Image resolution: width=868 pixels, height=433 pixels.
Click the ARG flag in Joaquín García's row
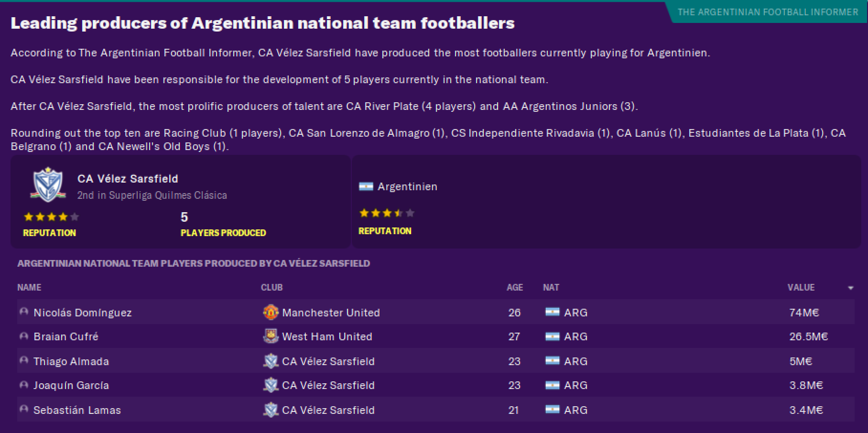[552, 385]
